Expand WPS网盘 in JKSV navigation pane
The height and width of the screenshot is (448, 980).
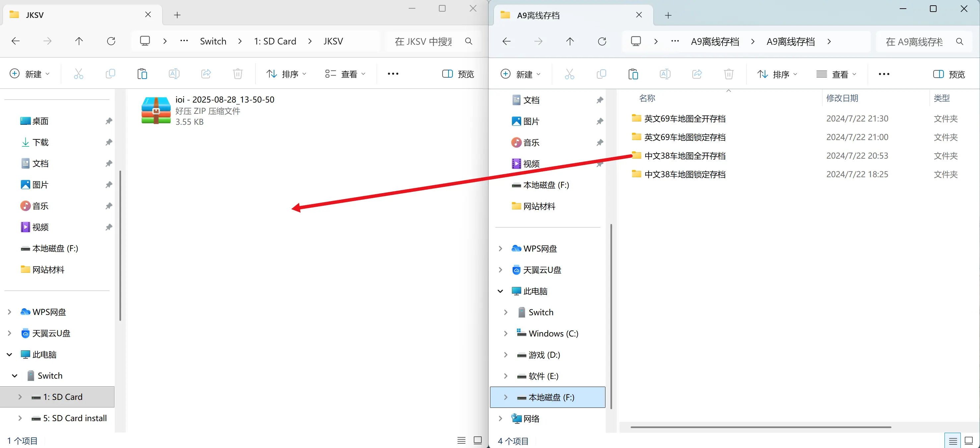[10, 312]
